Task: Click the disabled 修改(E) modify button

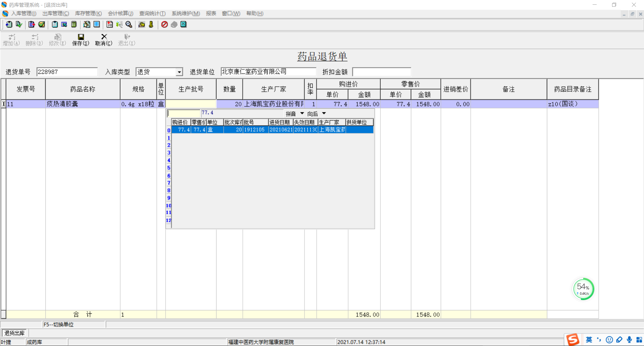Action: (x=57, y=40)
